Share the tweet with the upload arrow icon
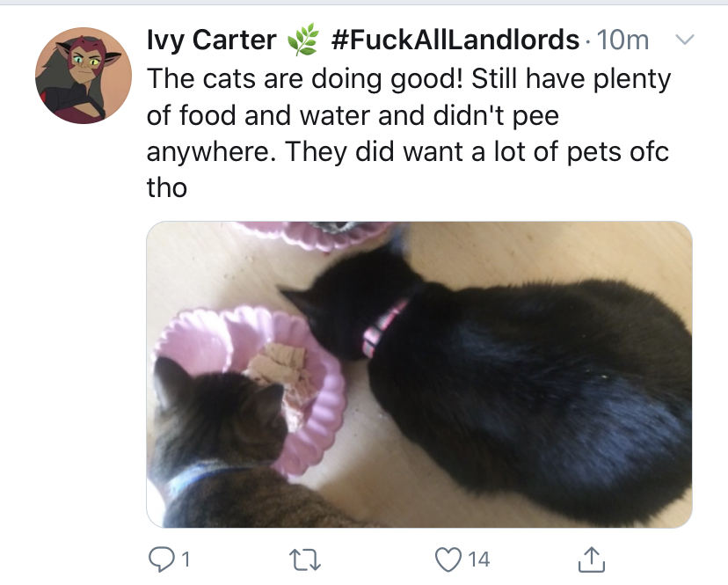This screenshot has height=585, width=728. pos(592,559)
